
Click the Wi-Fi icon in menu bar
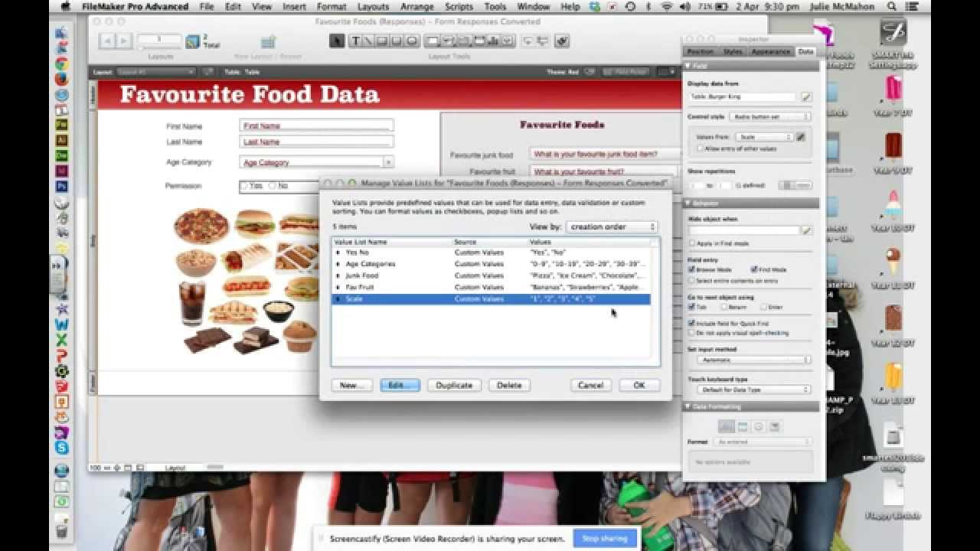point(666,6)
